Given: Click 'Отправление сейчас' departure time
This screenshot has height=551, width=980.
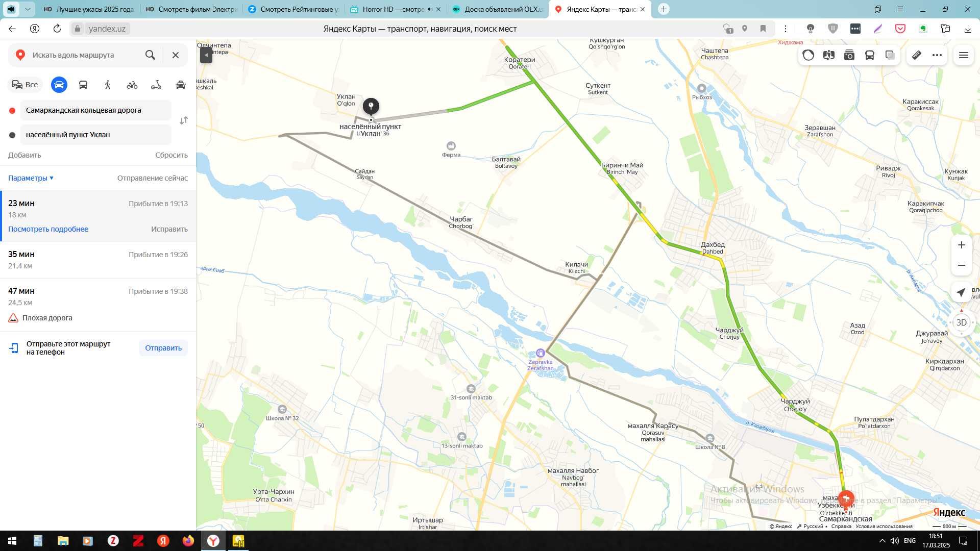Looking at the screenshot, I should pos(153,178).
